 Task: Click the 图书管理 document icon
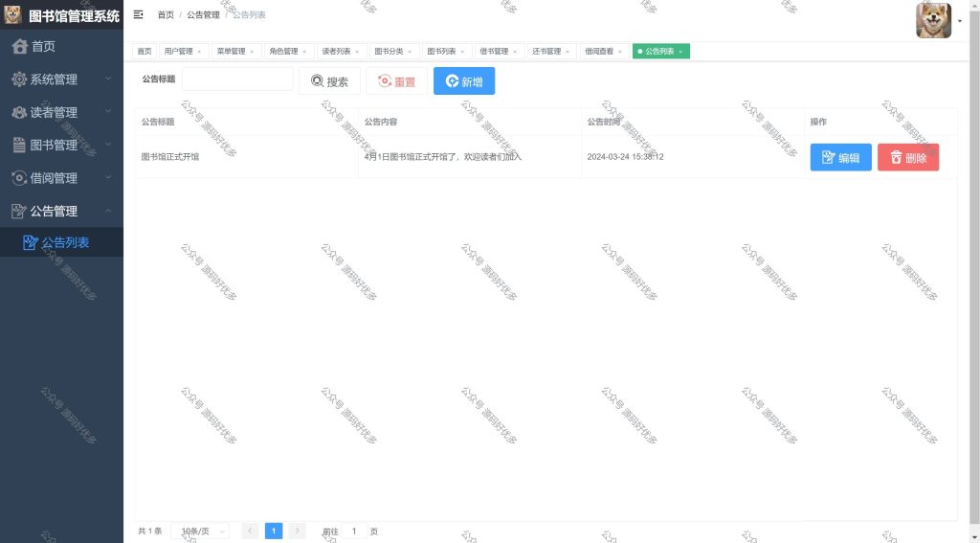pyautogui.click(x=19, y=145)
